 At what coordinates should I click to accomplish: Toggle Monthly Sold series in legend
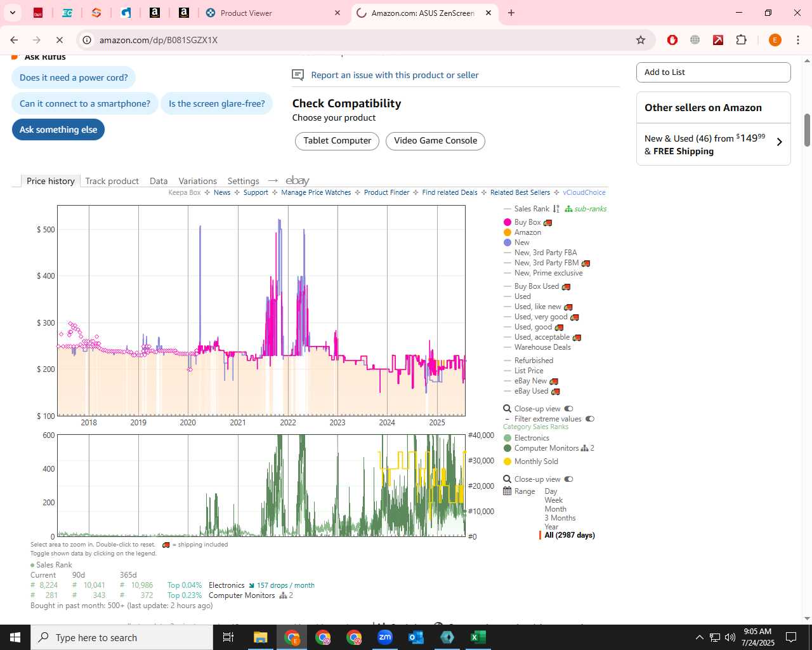(x=531, y=461)
